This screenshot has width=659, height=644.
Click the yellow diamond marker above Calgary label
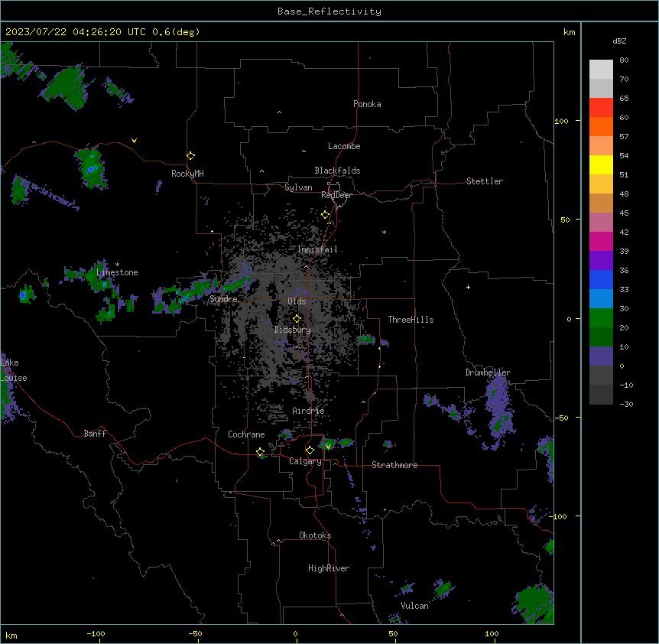[310, 450]
